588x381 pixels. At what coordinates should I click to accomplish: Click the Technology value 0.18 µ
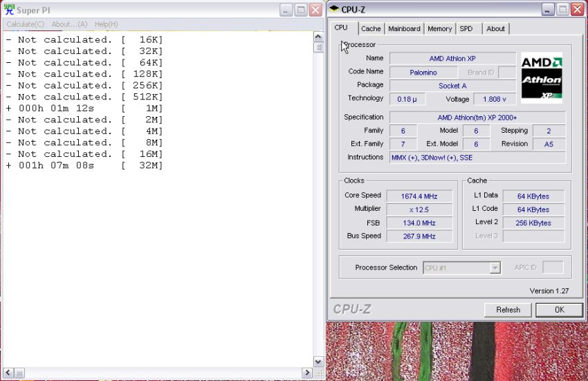pyautogui.click(x=407, y=100)
